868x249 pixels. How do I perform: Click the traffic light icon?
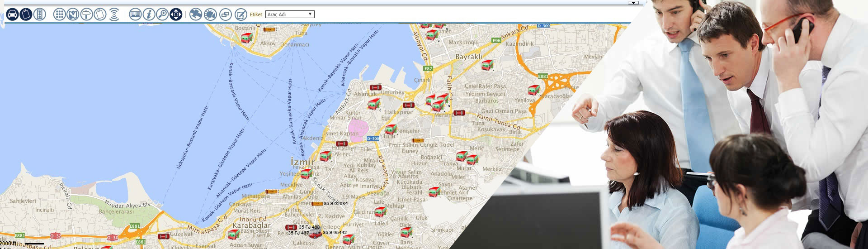click(40, 14)
